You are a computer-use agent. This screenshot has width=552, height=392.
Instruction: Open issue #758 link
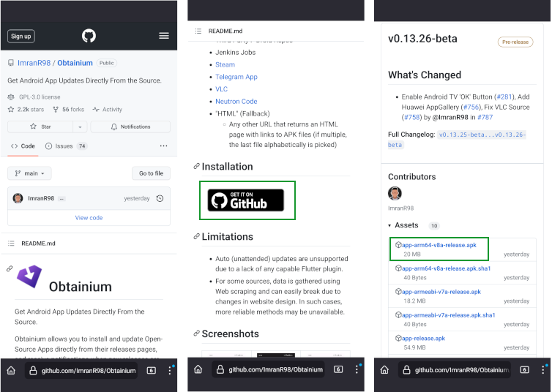(412, 118)
